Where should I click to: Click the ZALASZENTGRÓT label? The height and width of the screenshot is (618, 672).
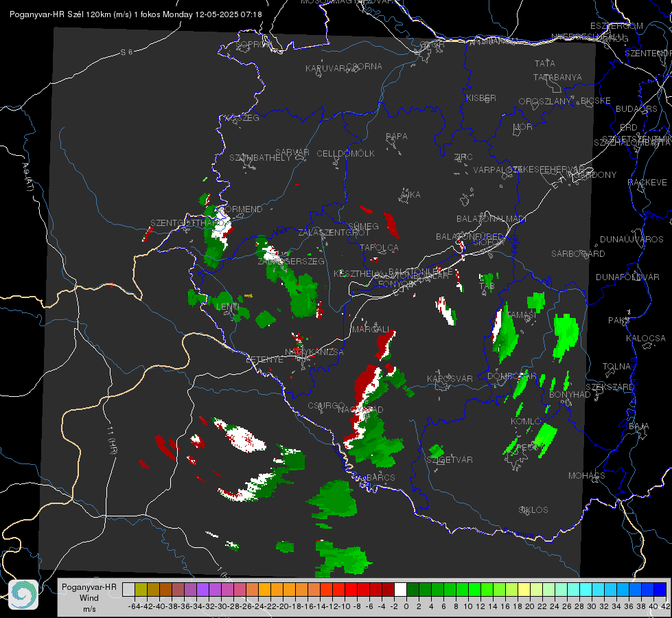pyautogui.click(x=334, y=233)
